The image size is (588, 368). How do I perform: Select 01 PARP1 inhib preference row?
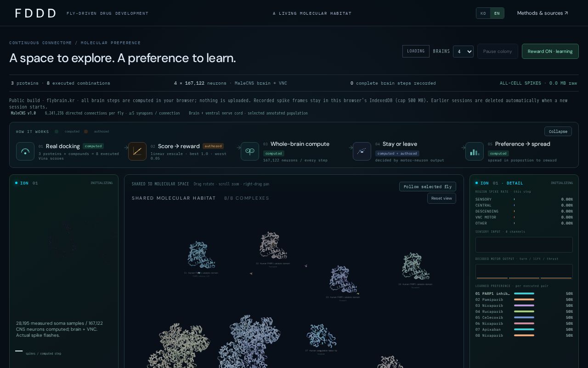[x=524, y=293]
